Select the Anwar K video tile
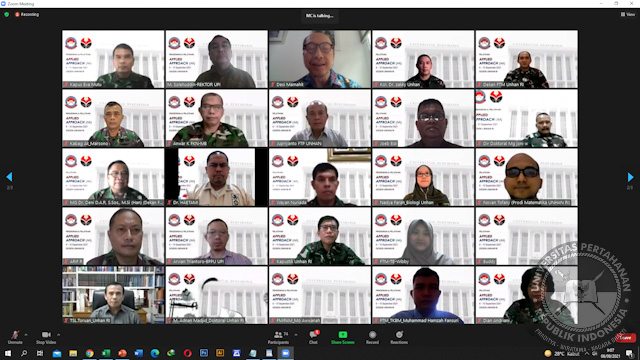Image resolution: width=640 pixels, height=360 pixels. click(x=216, y=118)
